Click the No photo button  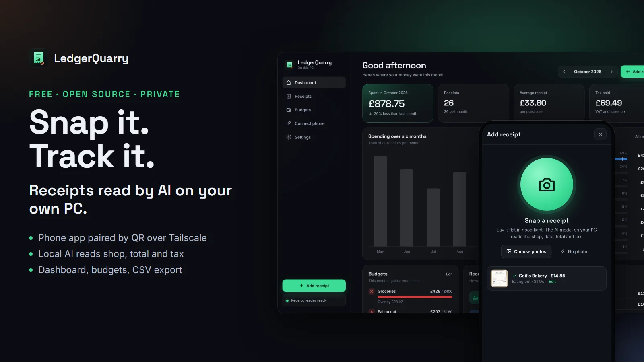point(574,251)
